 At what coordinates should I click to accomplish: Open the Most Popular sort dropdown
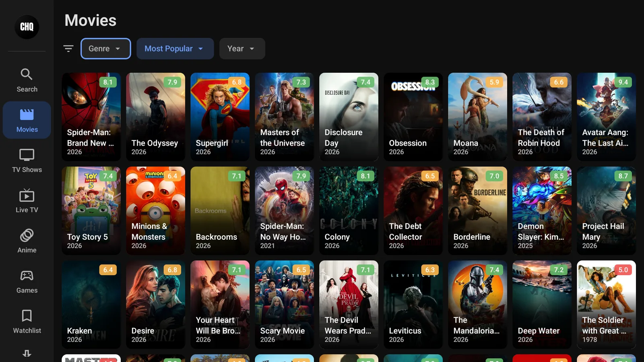175,49
